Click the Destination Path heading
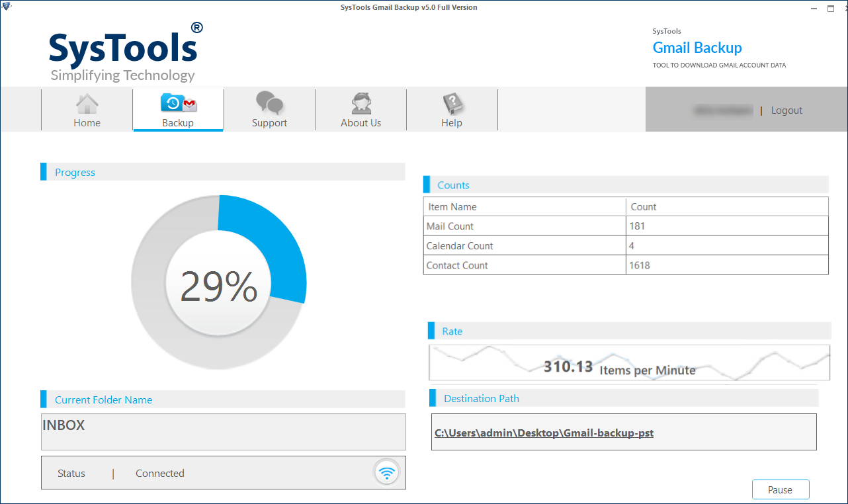Image resolution: width=848 pixels, height=504 pixels. pos(482,399)
